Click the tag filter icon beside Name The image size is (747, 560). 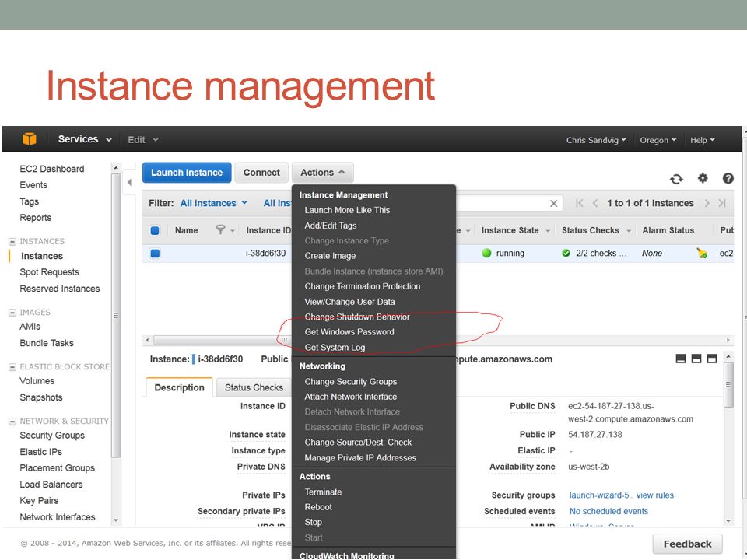(x=220, y=230)
